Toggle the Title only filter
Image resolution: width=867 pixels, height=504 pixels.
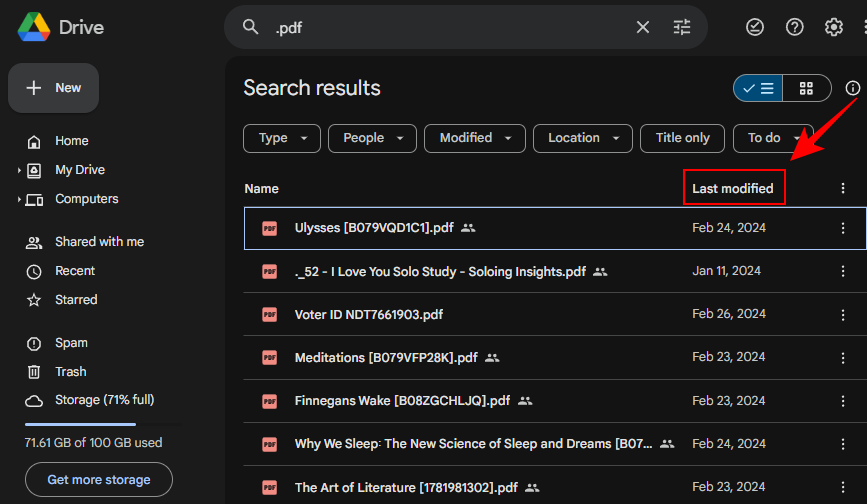[682, 138]
